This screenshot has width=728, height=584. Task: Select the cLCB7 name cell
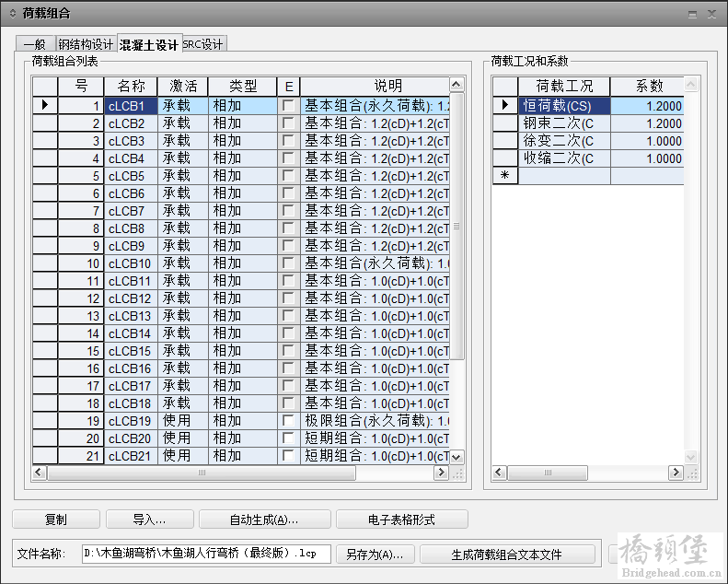coord(131,210)
